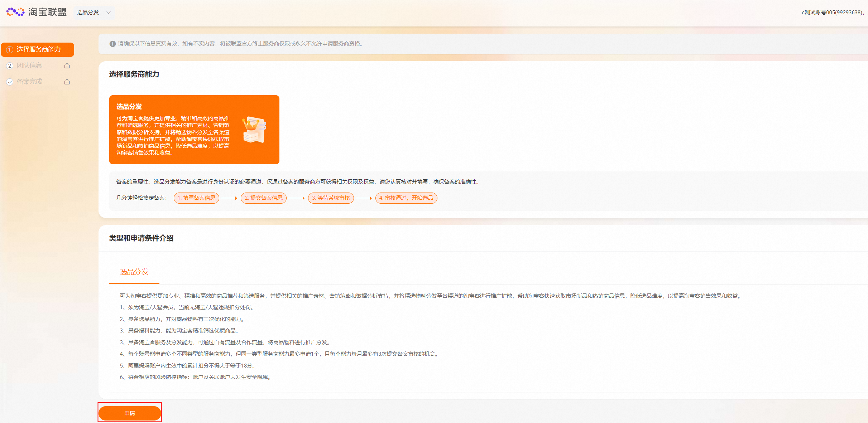The width and height of the screenshot is (868, 423).
Task: Click the 几分钟轻松搞定备案 label
Action: click(x=142, y=198)
